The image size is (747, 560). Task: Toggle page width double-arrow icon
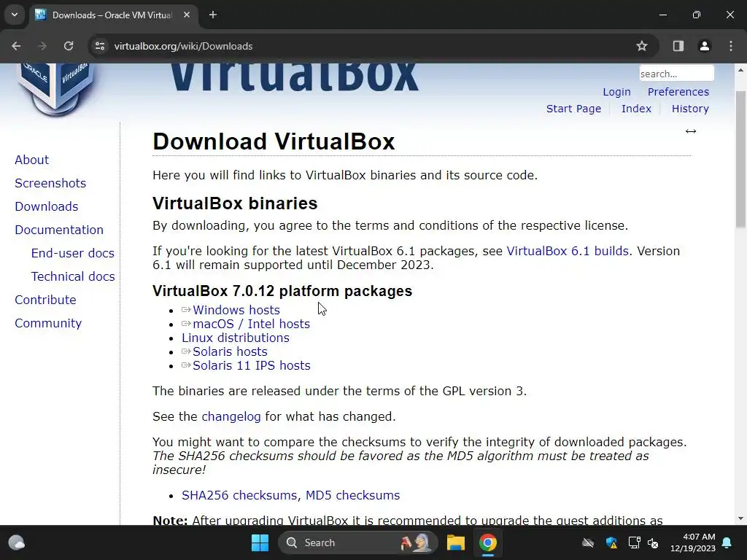point(691,131)
